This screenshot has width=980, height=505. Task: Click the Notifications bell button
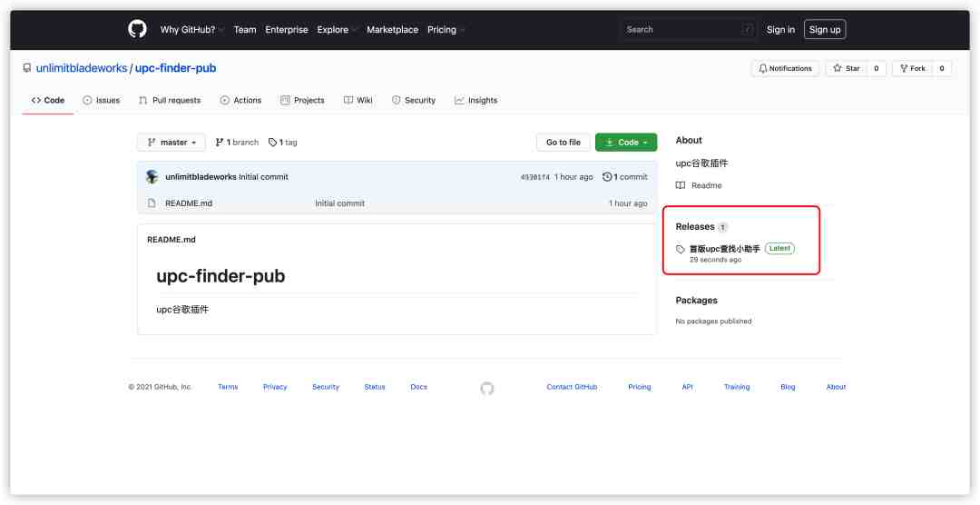(785, 68)
